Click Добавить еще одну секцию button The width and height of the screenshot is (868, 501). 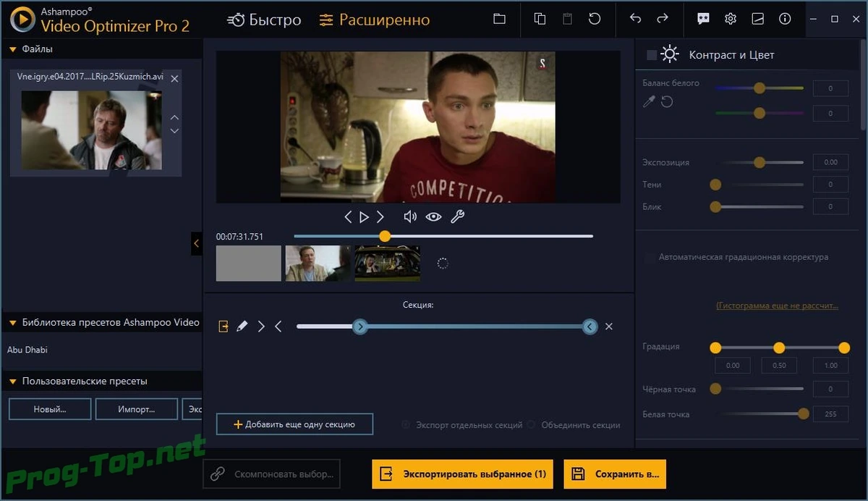(294, 424)
